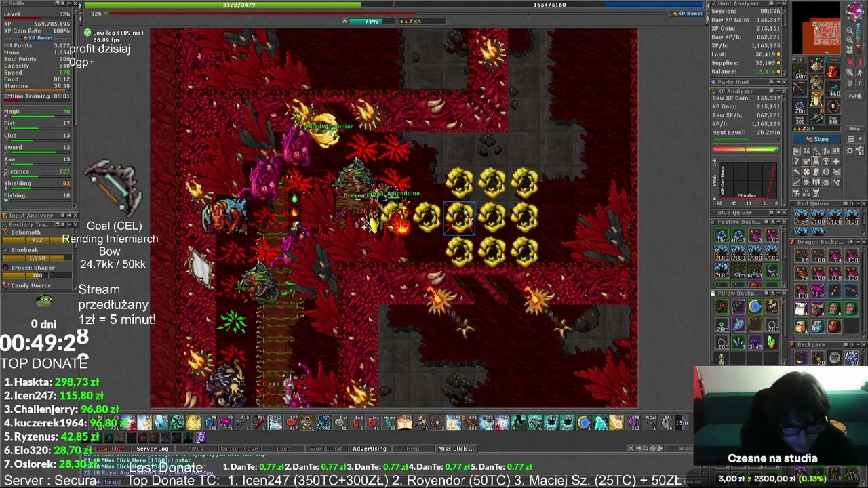Toggle the crossed-blade button left of chase mode

tap(850, 73)
